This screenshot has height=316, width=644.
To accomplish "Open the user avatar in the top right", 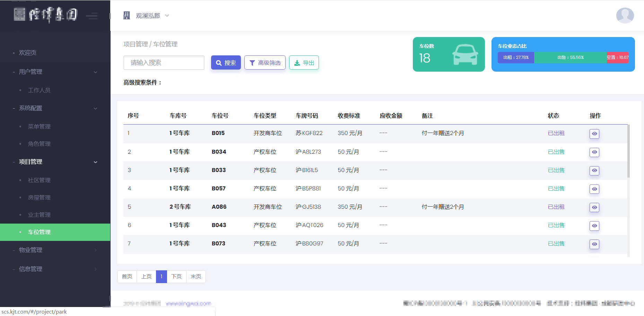I will 625,16.
